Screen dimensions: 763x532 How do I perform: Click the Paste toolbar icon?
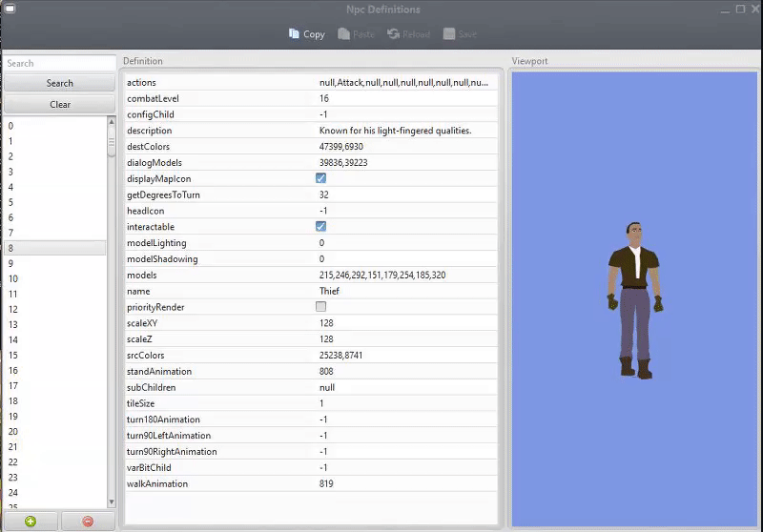click(344, 34)
